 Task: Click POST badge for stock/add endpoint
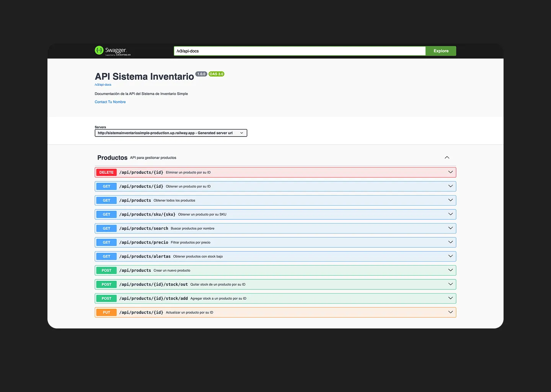(x=106, y=298)
